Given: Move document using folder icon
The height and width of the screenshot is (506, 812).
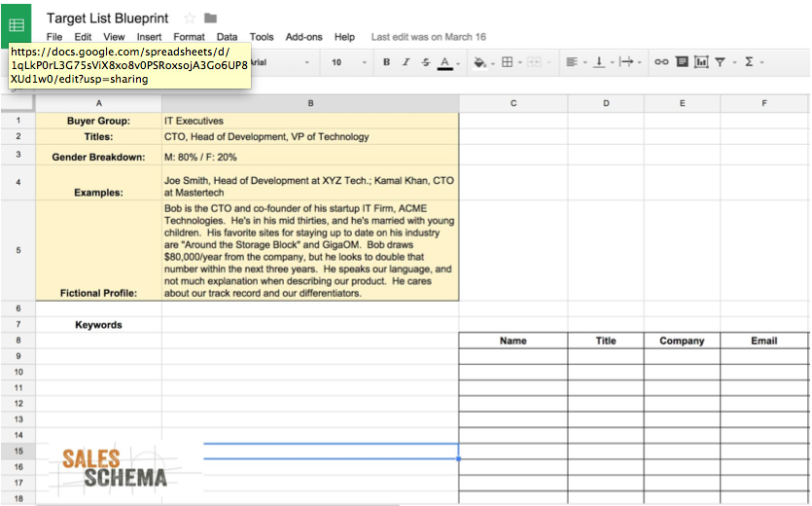Looking at the screenshot, I should (210, 18).
